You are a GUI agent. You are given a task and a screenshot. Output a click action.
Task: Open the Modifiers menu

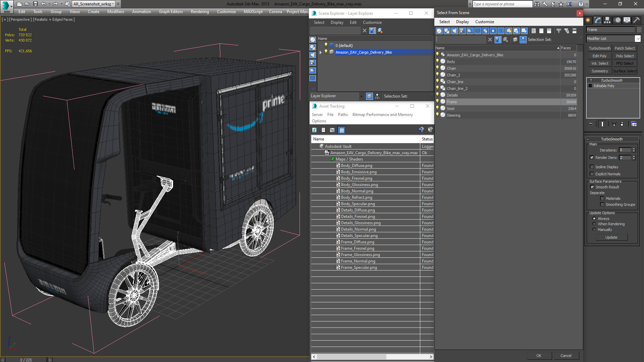pos(115,12)
